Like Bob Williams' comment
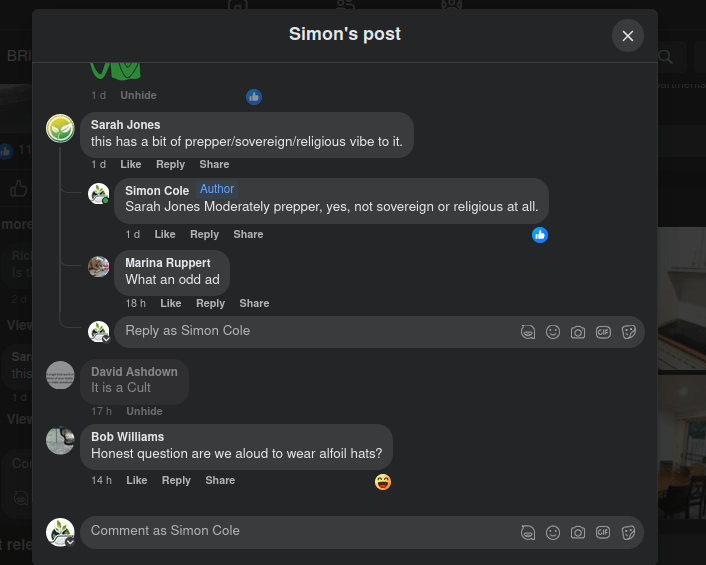Viewport: 706px width, 565px height. (x=136, y=480)
